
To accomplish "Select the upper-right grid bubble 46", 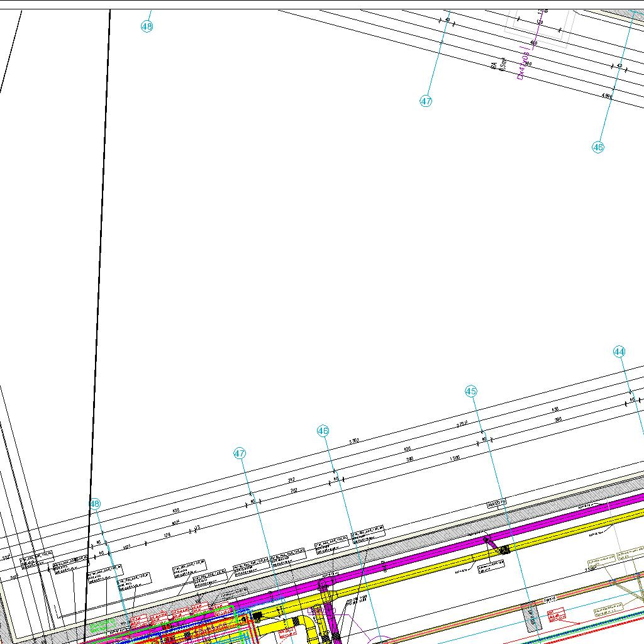I will [x=597, y=147].
